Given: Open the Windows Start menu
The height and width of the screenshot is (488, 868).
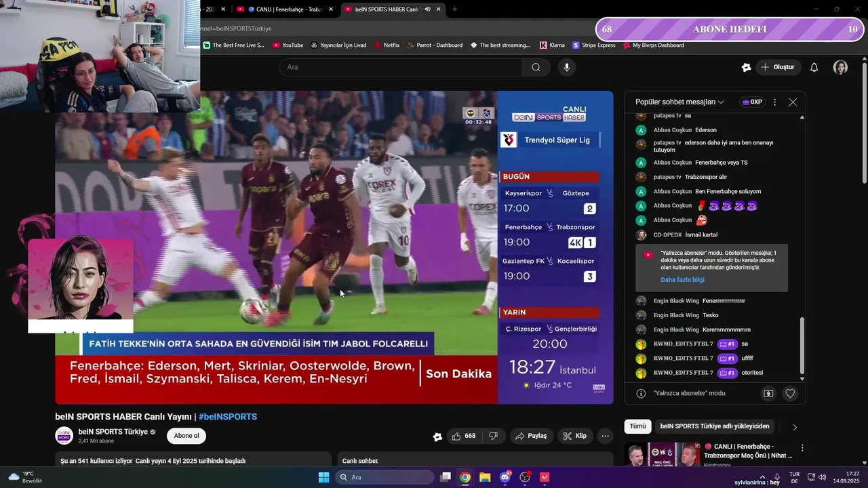Looking at the screenshot, I should 323,477.
